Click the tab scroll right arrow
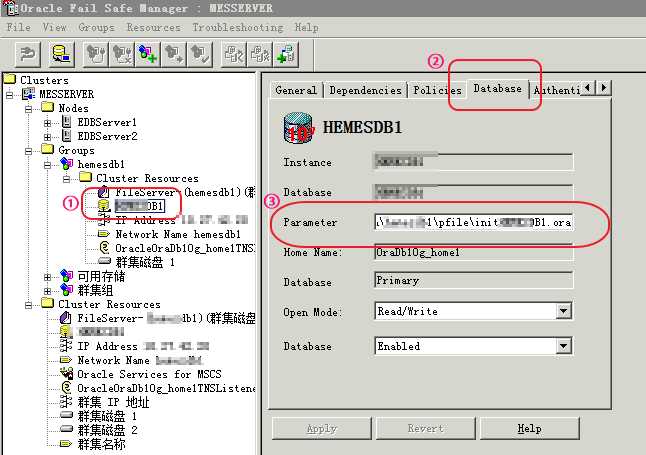 (x=604, y=87)
